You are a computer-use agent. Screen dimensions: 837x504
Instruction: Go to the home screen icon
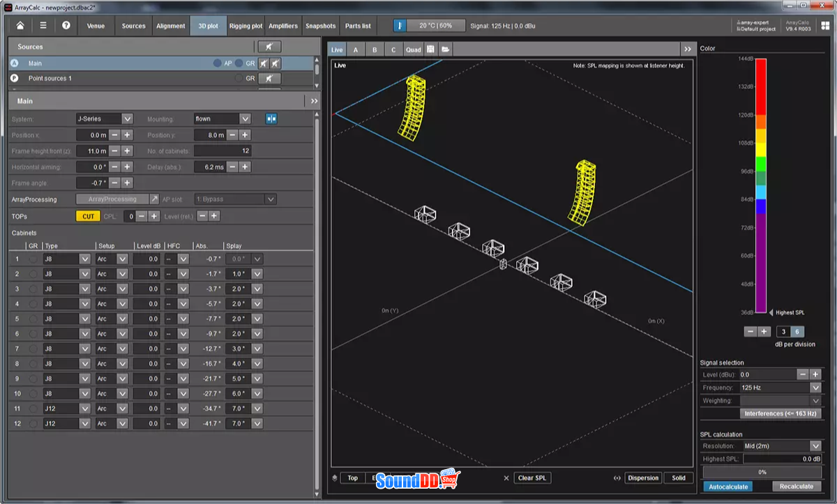[20, 26]
